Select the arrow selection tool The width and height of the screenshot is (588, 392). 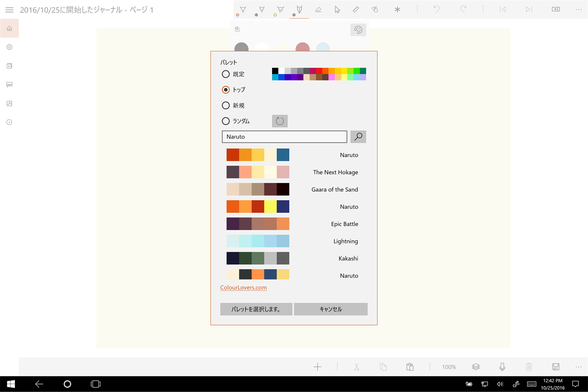tap(337, 9)
